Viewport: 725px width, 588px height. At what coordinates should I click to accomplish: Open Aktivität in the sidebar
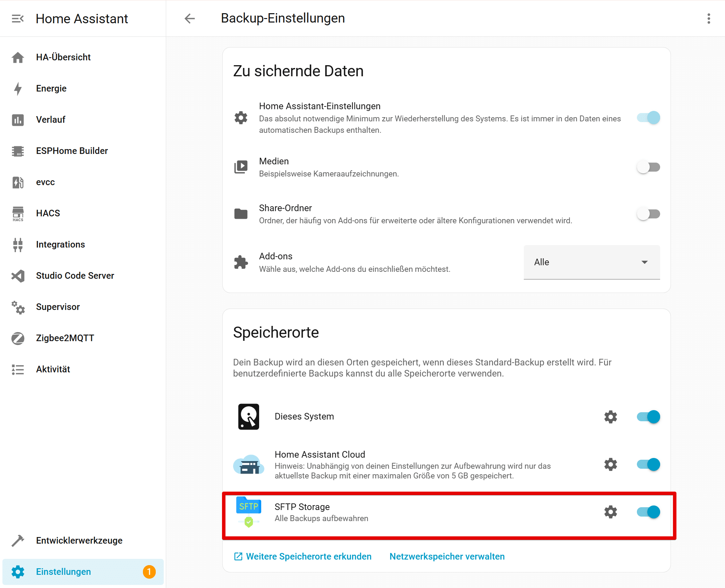(x=83, y=369)
